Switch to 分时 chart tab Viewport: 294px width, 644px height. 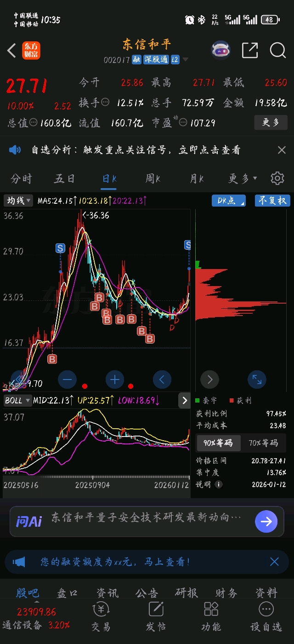click(x=22, y=178)
